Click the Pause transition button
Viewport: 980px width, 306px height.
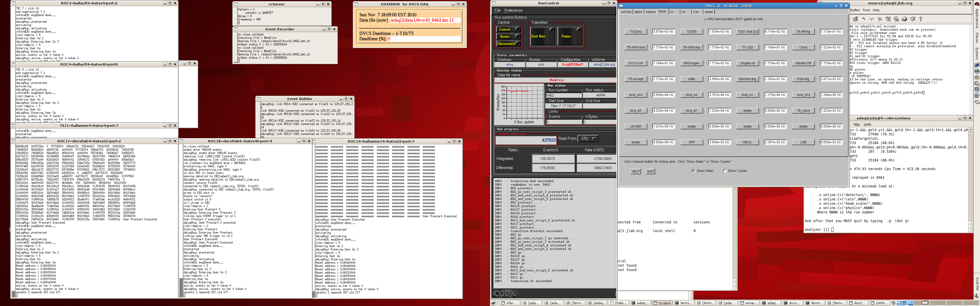coord(570,36)
